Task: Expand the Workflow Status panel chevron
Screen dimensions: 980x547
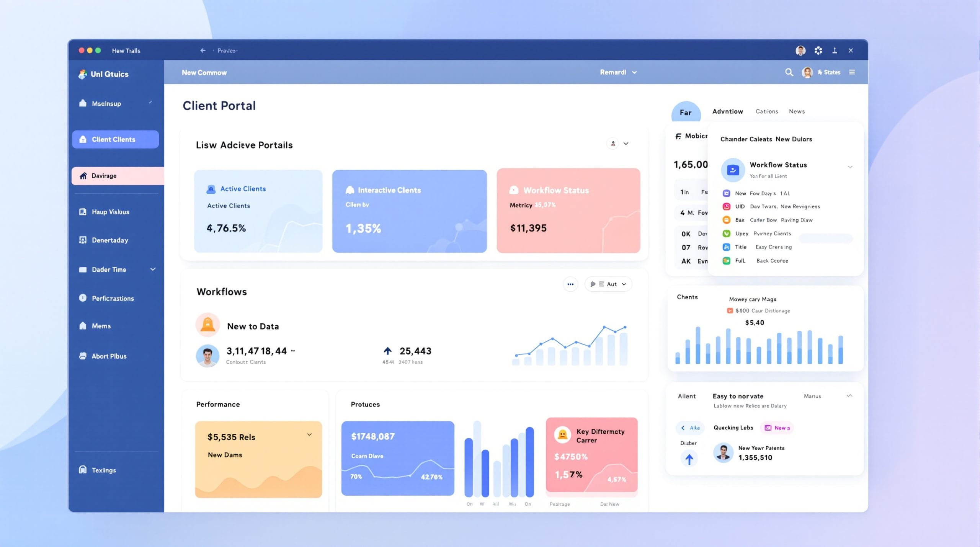Action: coord(850,167)
